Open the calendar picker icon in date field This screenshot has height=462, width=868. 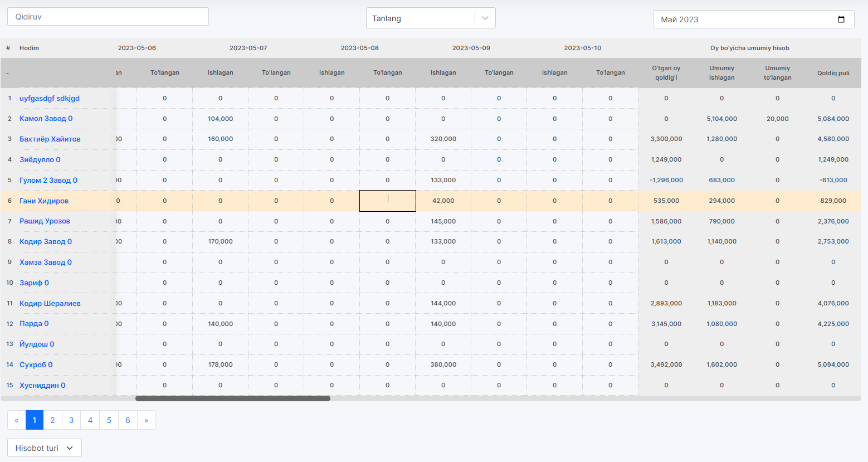click(x=841, y=20)
